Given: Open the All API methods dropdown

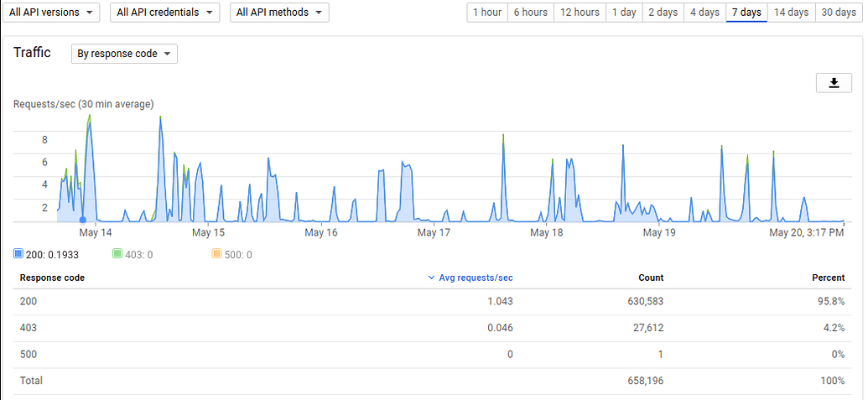Looking at the screenshot, I should coord(279,13).
